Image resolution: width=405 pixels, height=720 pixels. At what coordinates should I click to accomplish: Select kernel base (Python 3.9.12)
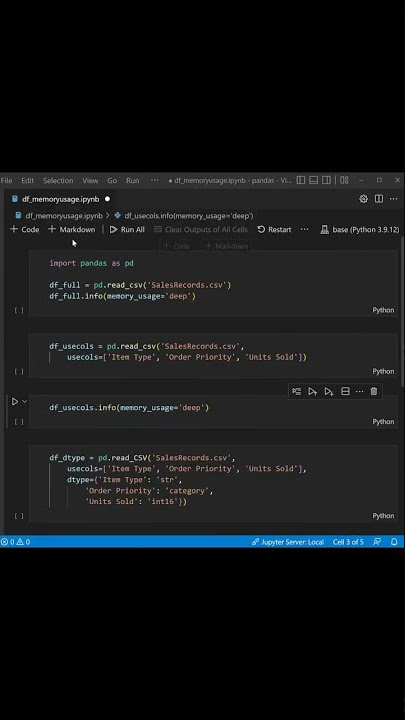(360, 229)
